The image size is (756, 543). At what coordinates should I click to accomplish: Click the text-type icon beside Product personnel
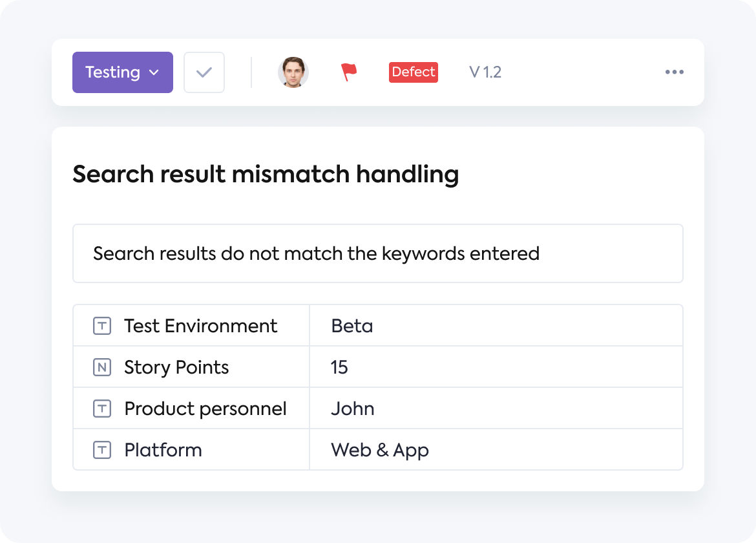102,409
